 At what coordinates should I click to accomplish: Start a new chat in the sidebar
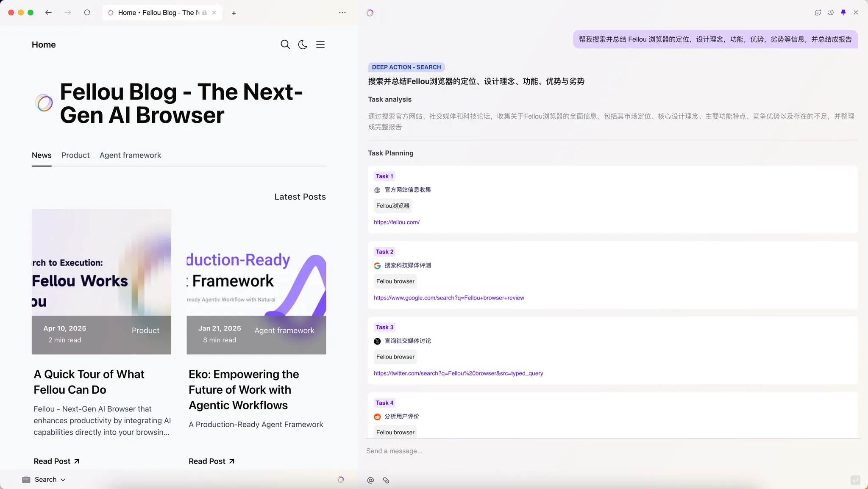point(818,13)
